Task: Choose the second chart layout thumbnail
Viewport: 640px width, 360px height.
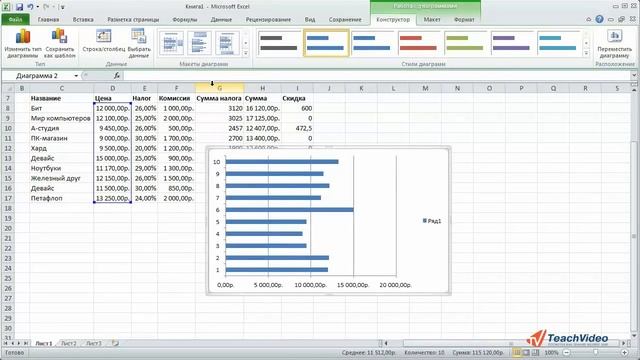Action: point(200,43)
